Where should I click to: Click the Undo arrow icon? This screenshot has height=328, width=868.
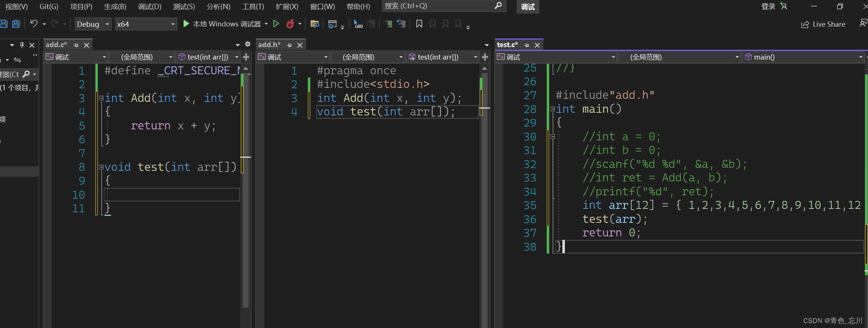(34, 24)
